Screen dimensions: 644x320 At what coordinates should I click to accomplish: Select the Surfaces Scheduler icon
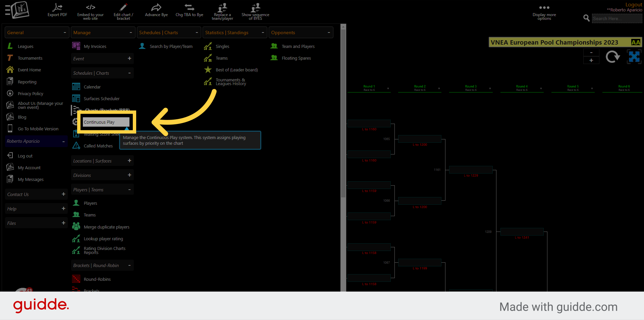click(76, 98)
